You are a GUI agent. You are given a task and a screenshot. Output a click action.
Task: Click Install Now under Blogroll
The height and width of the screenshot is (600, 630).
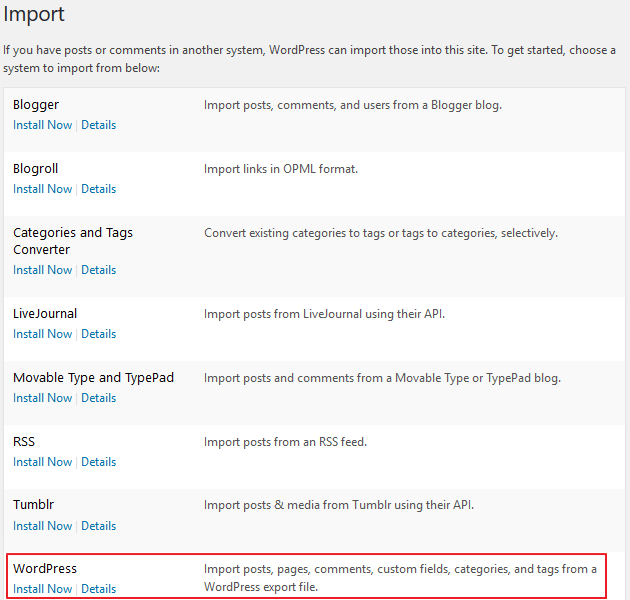tap(43, 189)
